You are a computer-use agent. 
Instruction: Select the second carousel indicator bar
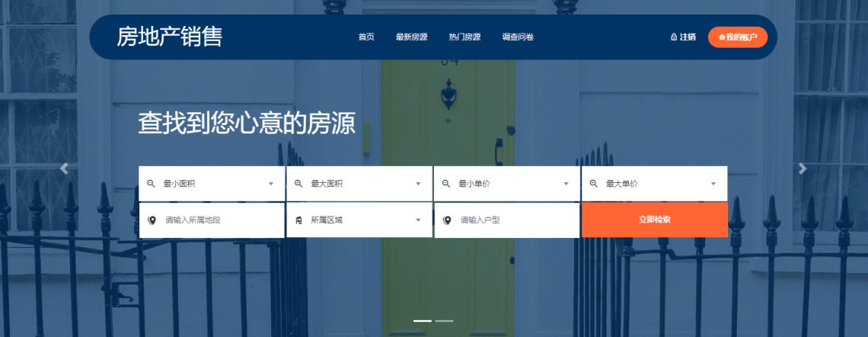444,321
